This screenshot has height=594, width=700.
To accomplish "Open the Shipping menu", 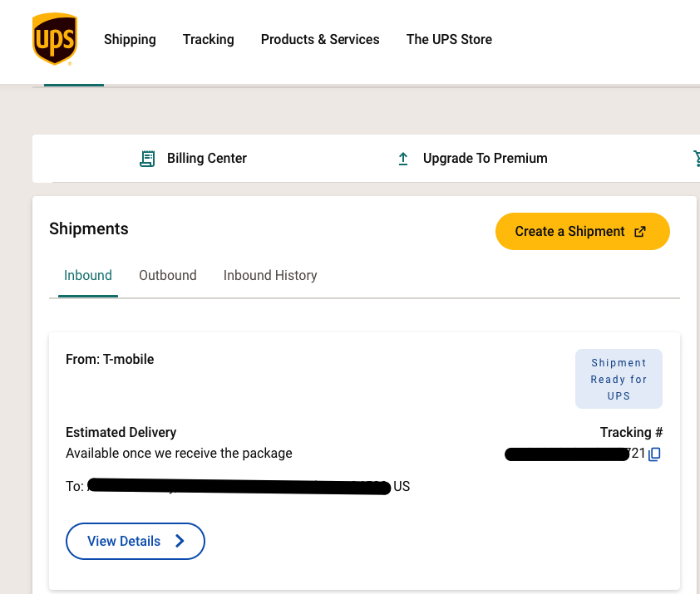I will click(x=130, y=39).
